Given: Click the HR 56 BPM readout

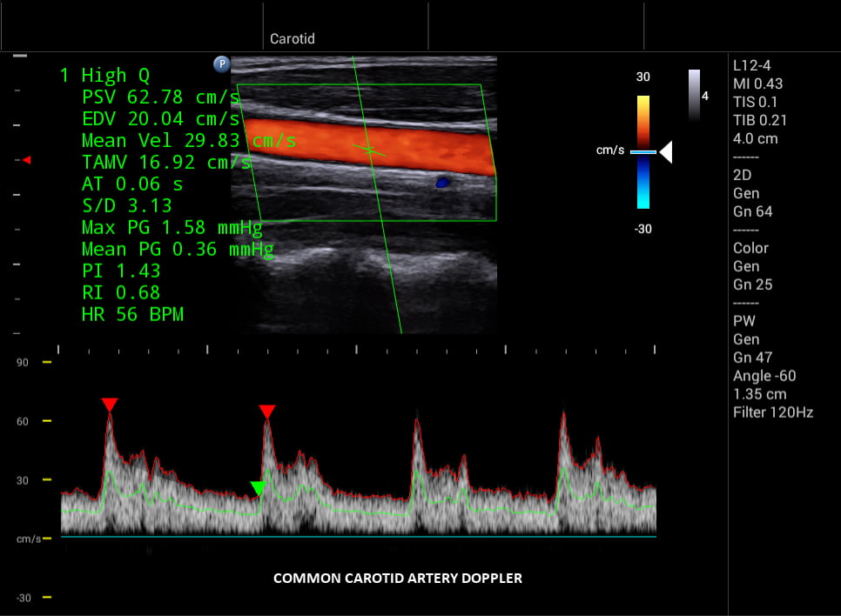Looking at the screenshot, I should tap(132, 315).
